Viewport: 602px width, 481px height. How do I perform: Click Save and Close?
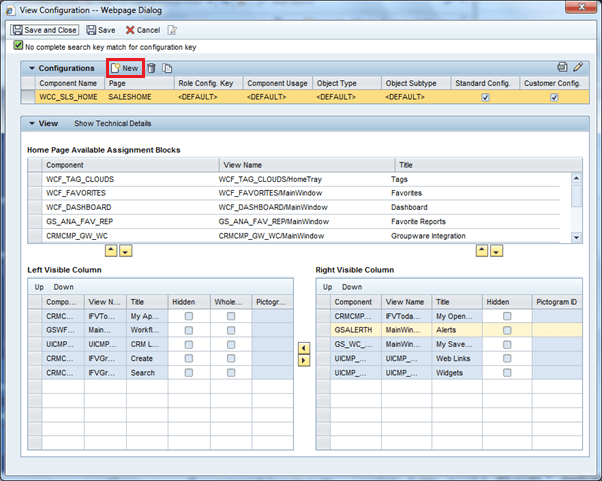tap(45, 30)
